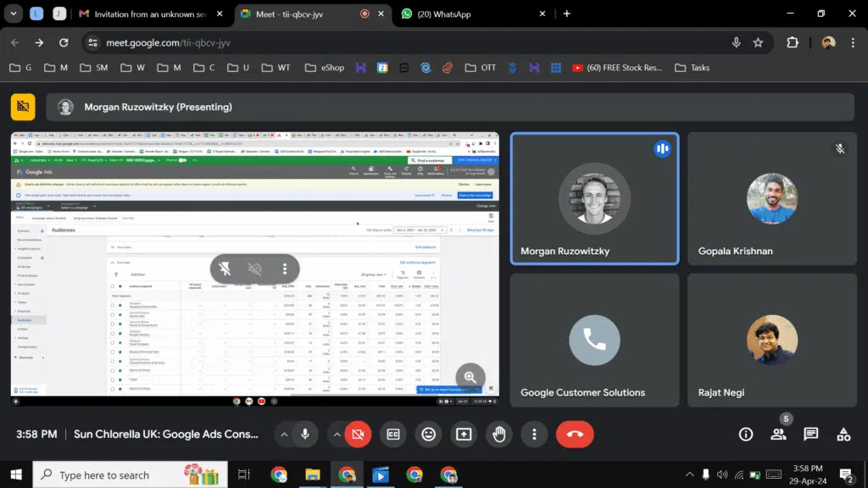Open more options three-dot menu
The height and width of the screenshot is (488, 868).
click(x=535, y=434)
